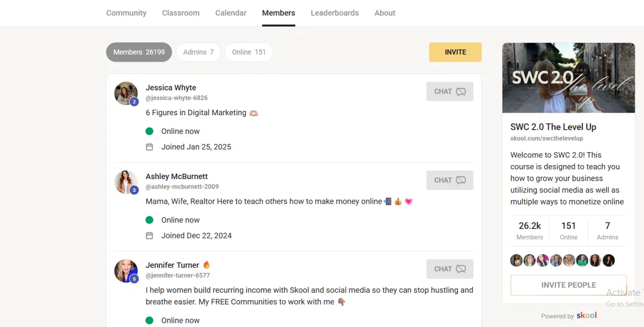The height and width of the screenshot is (327, 644).
Task: Click Ashley McBurnett's profile picture
Action: click(x=126, y=182)
